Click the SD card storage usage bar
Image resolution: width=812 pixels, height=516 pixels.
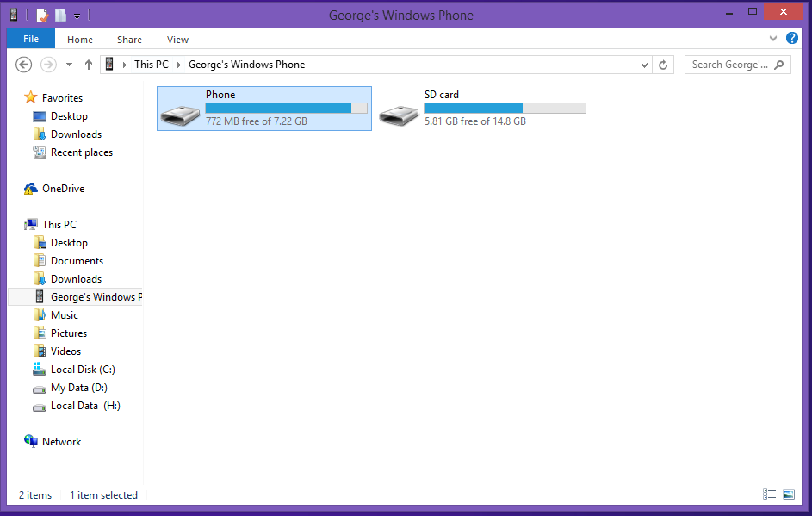505,109
